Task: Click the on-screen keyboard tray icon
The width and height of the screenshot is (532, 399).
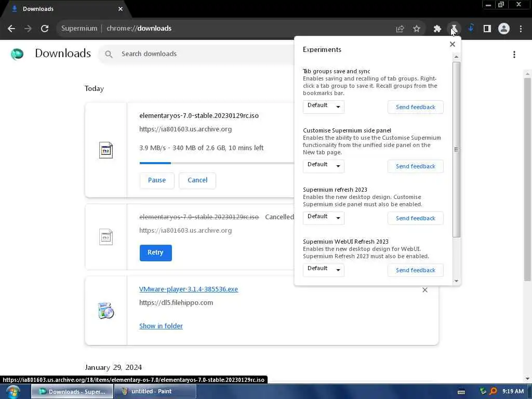Action: 461,392
